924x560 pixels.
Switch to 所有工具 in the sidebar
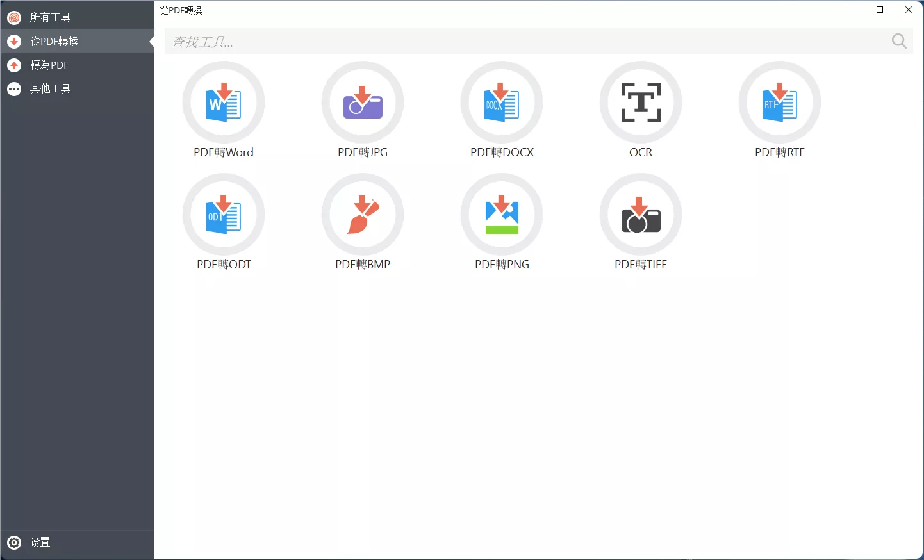[78, 18]
